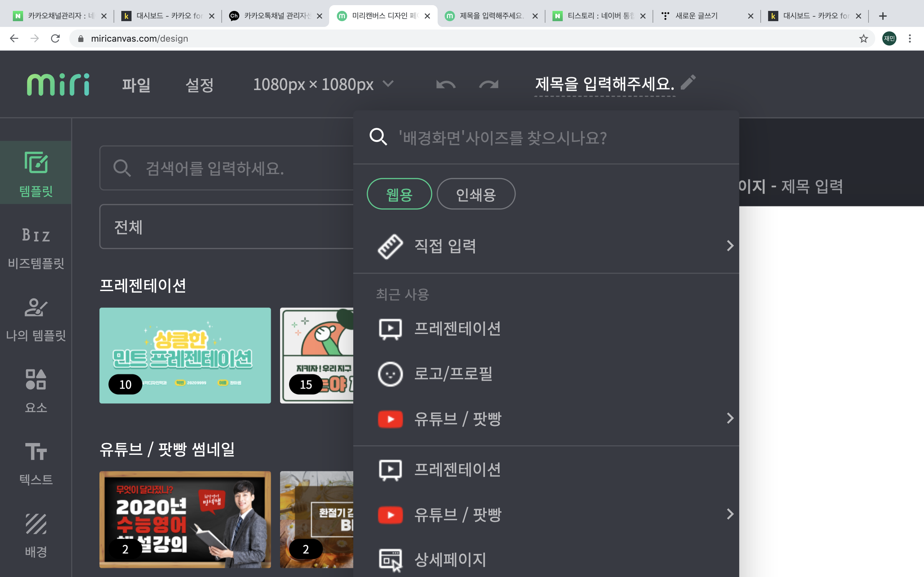Click the undo arrow icon

click(x=446, y=84)
